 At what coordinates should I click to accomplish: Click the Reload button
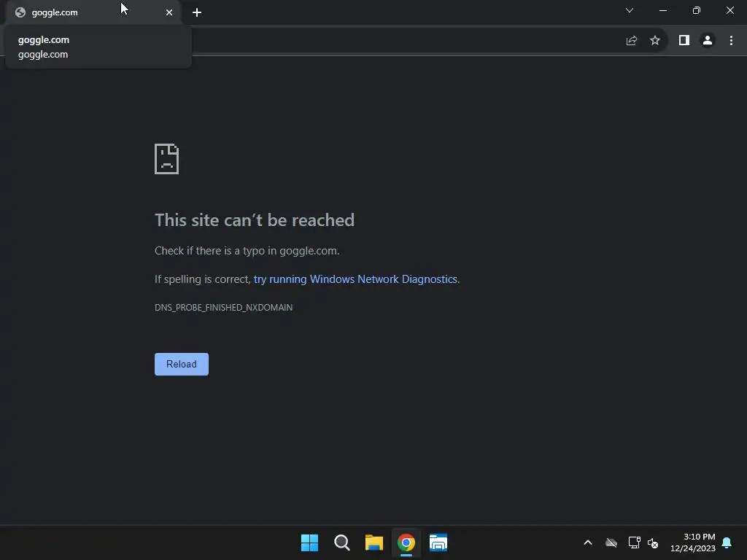[x=182, y=365]
